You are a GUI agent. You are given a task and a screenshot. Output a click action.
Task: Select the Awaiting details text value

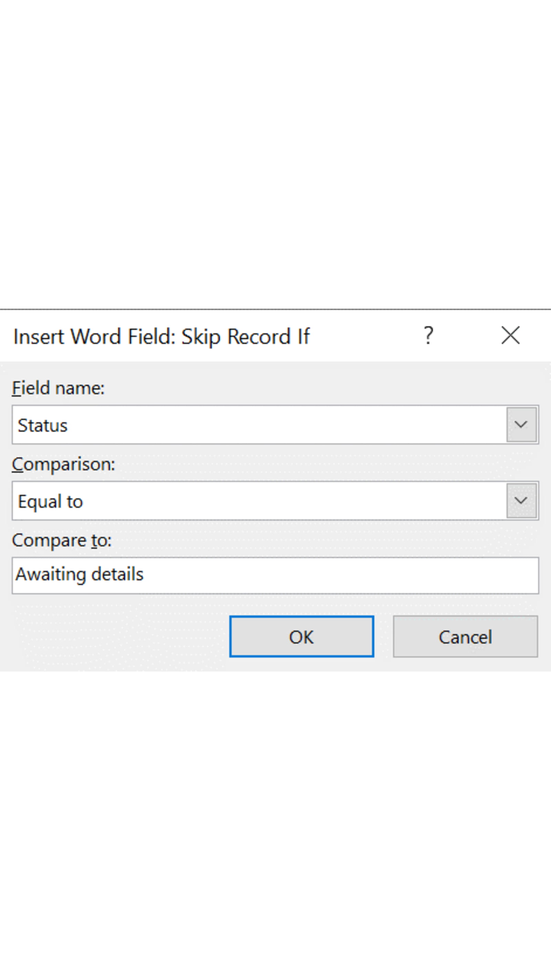click(79, 574)
